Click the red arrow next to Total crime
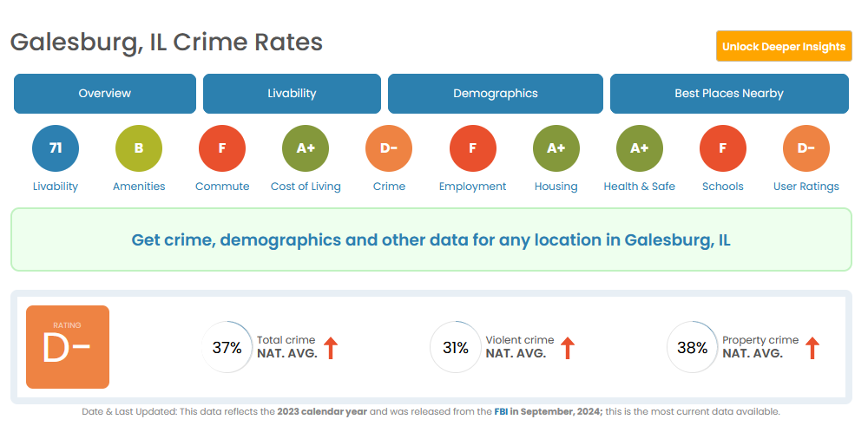Screen dimensions: 868x426 point(331,347)
